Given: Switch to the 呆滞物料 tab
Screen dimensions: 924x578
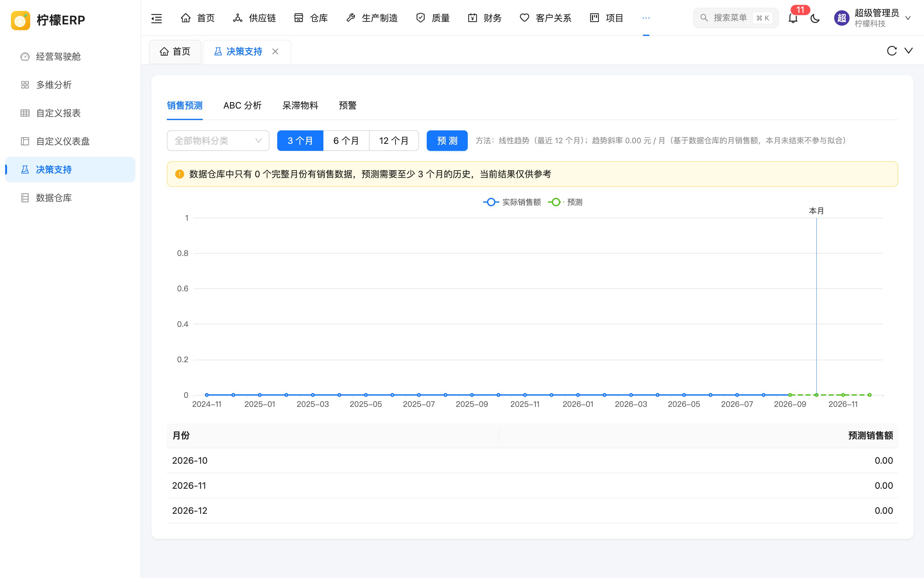Looking at the screenshot, I should point(300,106).
